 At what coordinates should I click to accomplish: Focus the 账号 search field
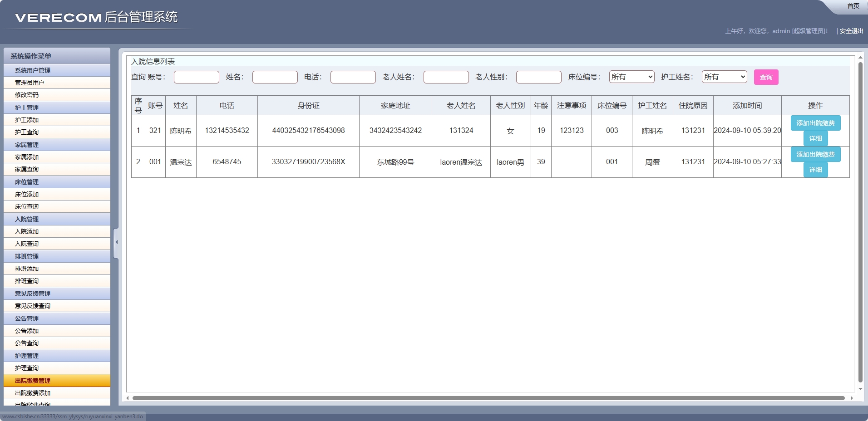click(x=197, y=77)
